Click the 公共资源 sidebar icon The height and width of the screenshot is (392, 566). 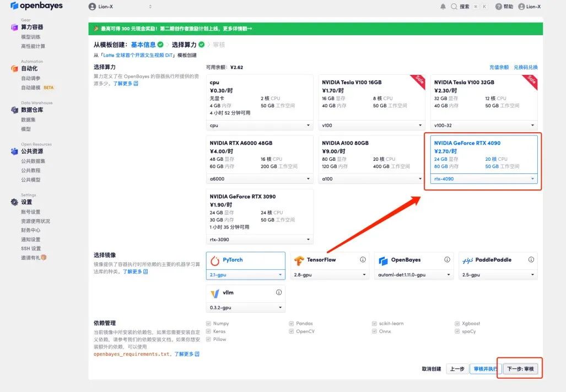[13, 151]
